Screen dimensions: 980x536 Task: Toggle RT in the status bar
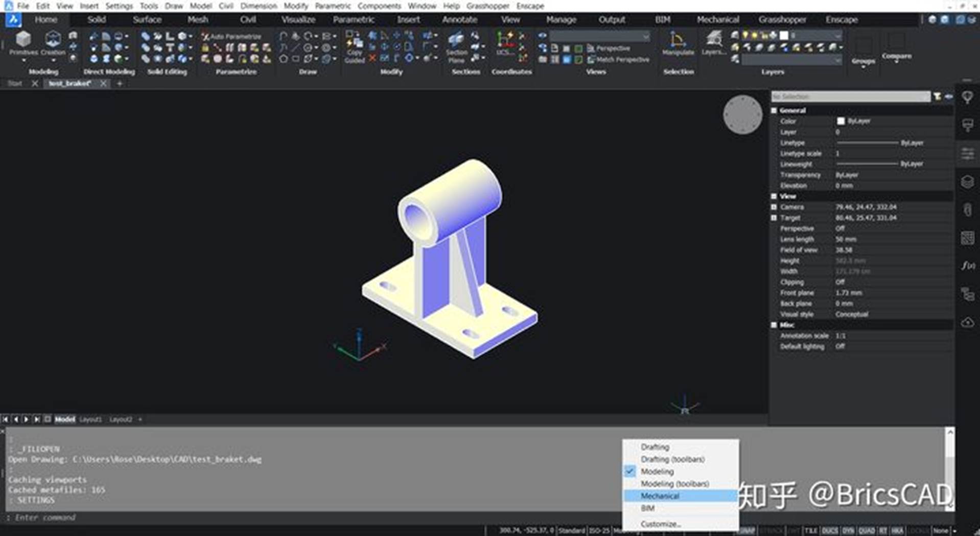[883, 530]
